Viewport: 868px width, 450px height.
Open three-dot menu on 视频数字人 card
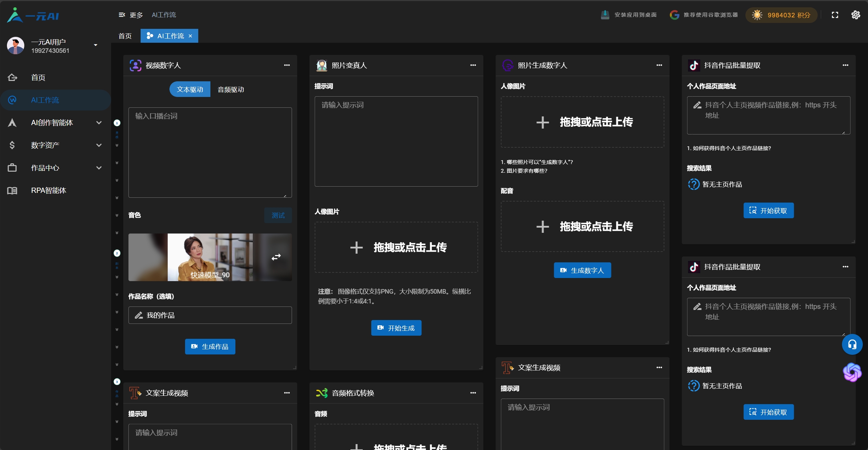287,65
